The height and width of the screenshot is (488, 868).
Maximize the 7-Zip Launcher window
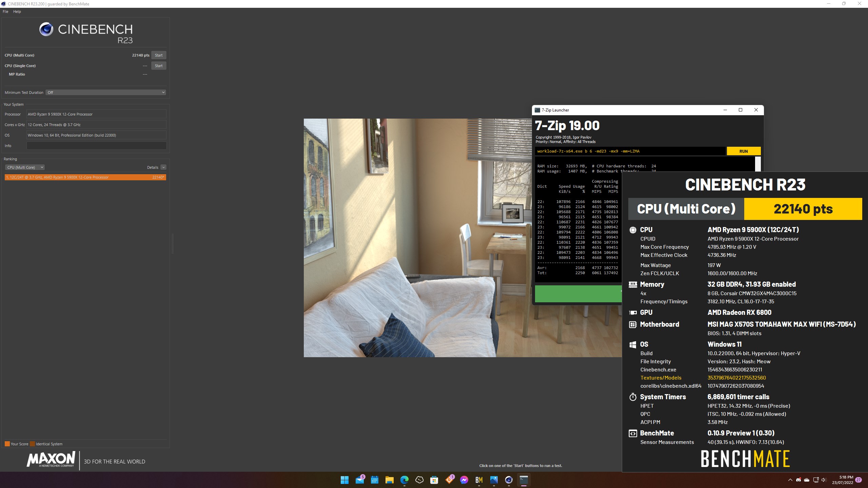point(741,110)
